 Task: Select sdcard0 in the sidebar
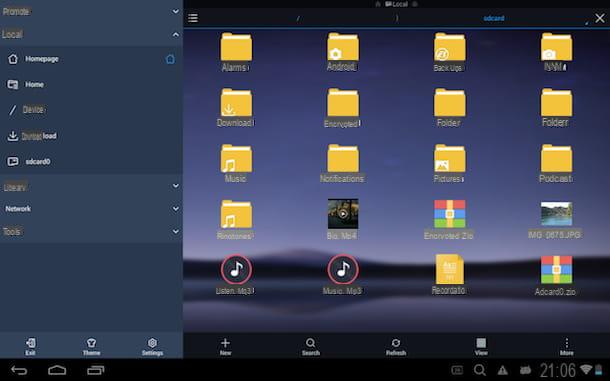(x=91, y=162)
